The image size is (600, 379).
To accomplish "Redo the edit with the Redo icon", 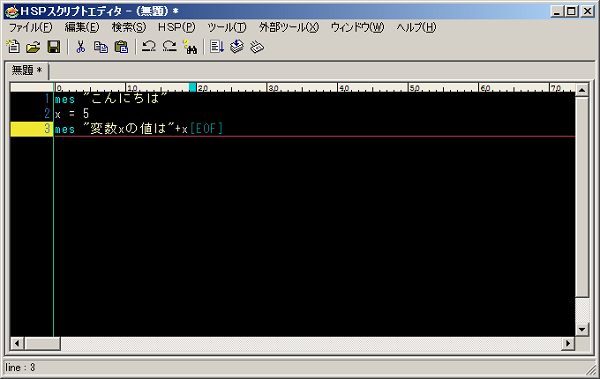I will [x=169, y=47].
